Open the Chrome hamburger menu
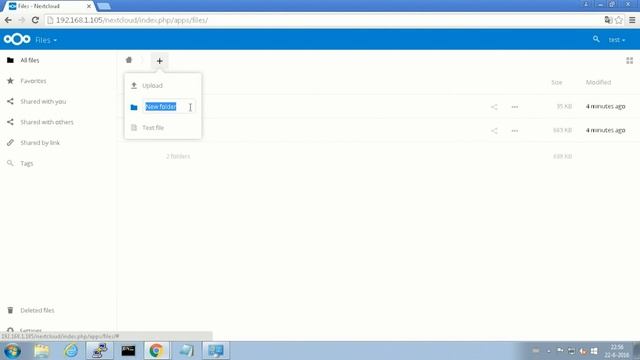 (x=632, y=20)
